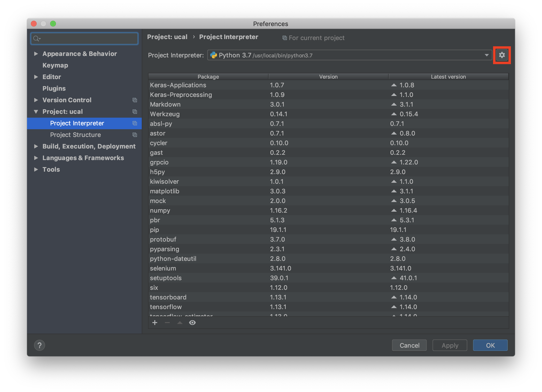Click the plus icon to install package
Image resolution: width=542 pixels, height=392 pixels.
(155, 323)
